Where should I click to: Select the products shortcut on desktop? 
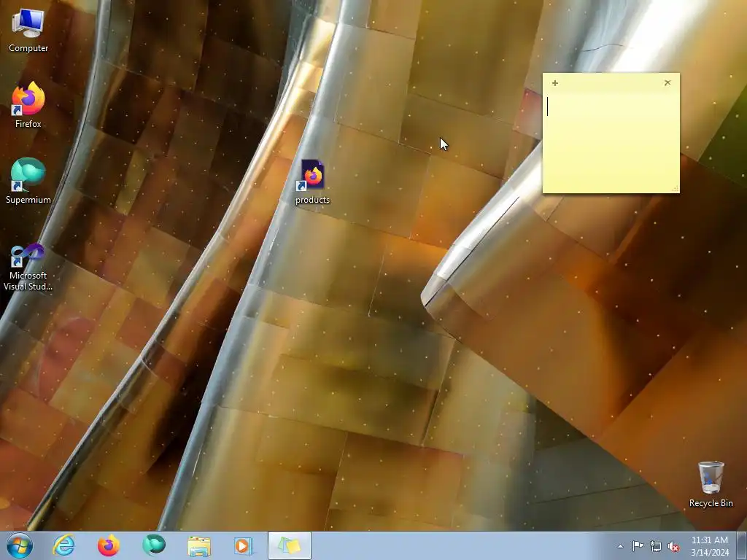312,182
